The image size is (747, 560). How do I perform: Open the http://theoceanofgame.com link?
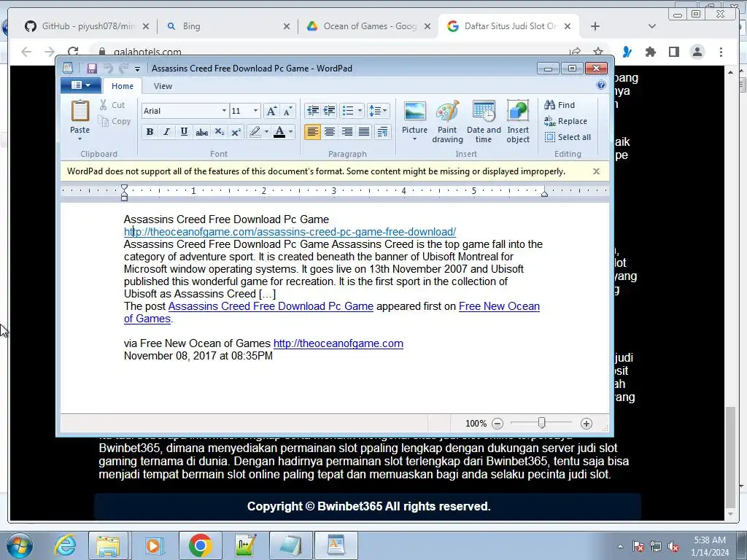tap(338, 343)
